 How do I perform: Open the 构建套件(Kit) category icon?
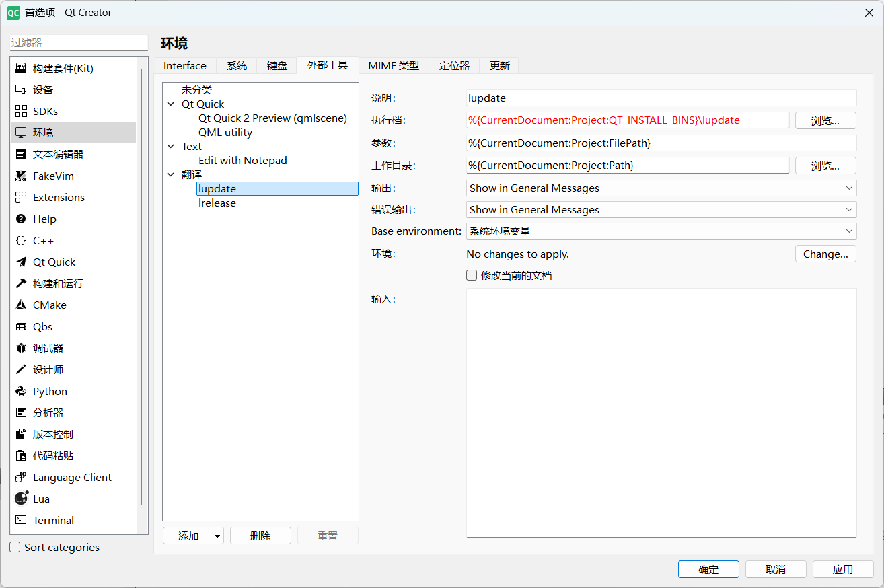(21, 68)
